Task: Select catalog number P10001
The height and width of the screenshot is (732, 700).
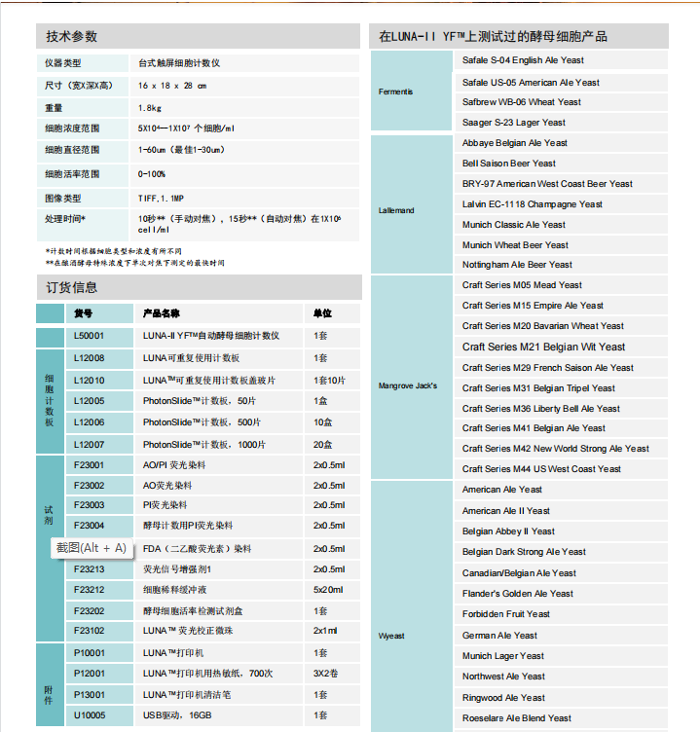Action: (x=89, y=653)
